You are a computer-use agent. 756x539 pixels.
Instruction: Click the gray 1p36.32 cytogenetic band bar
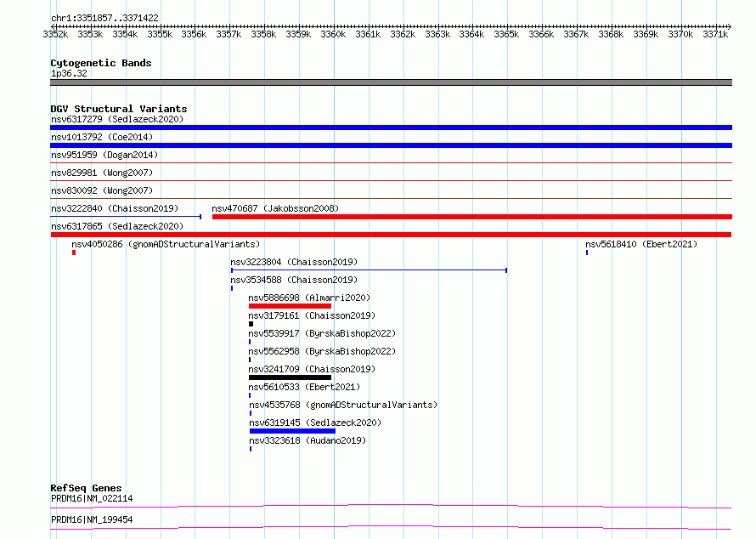[391, 82]
